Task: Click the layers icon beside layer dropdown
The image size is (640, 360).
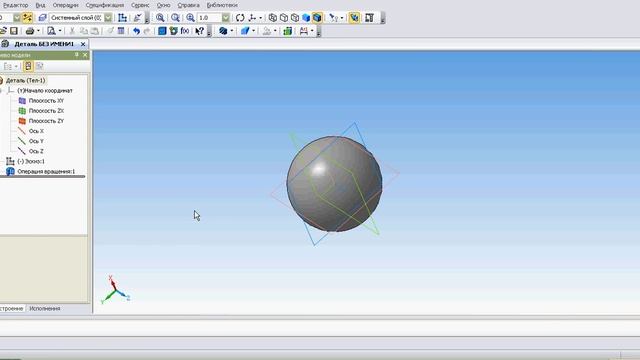Action: click(x=42, y=18)
